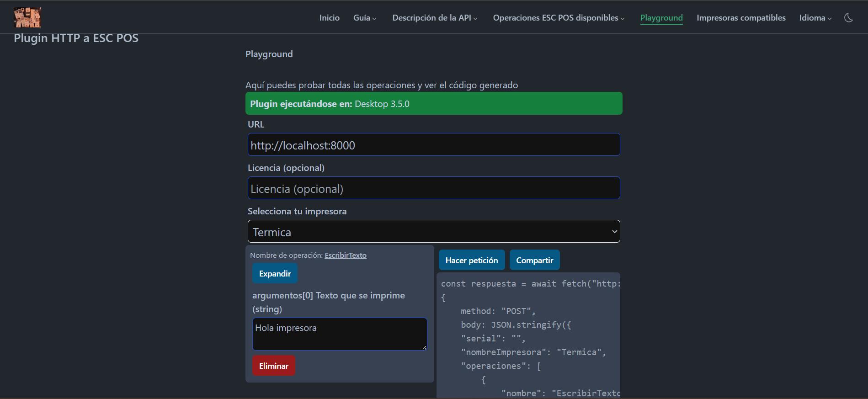The width and height of the screenshot is (868, 399).
Task: Edit the Hola impresora text area
Action: (340, 334)
